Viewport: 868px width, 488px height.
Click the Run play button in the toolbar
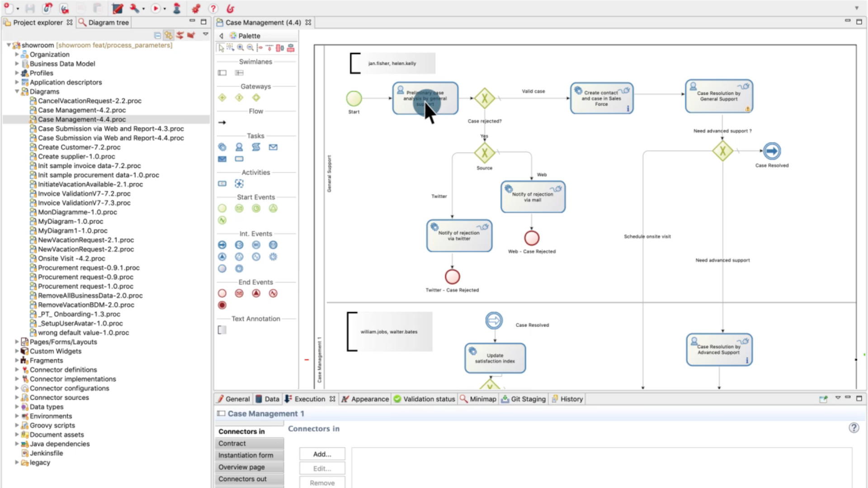pos(156,9)
